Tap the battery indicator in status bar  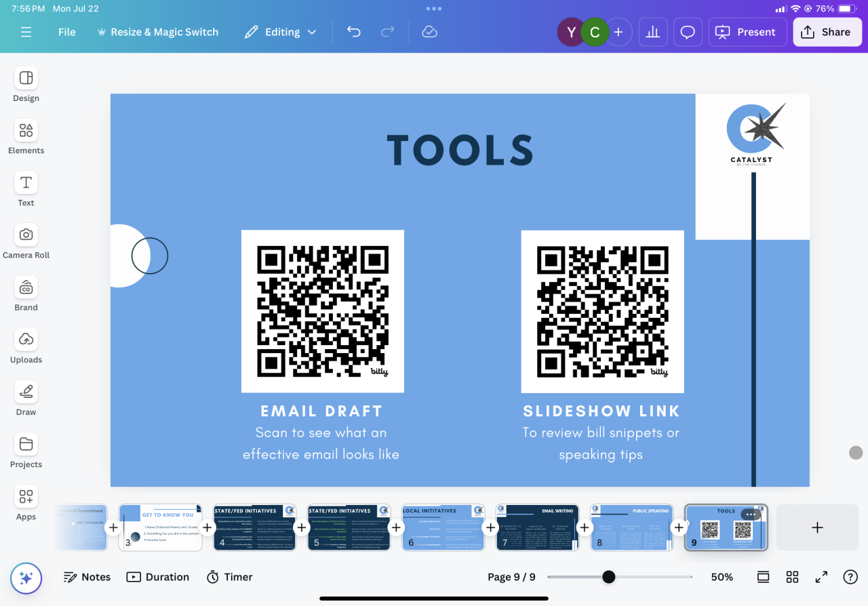[846, 9]
